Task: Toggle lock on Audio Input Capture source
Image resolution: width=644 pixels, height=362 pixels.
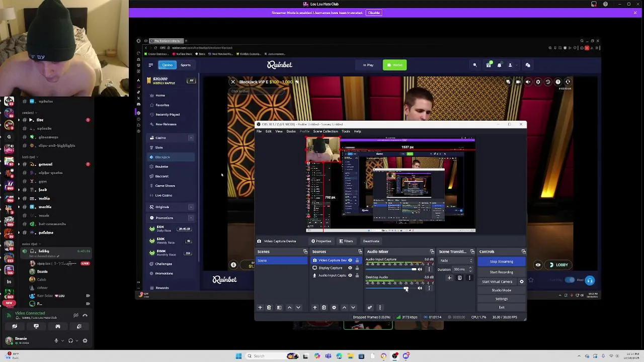Action: point(357,276)
